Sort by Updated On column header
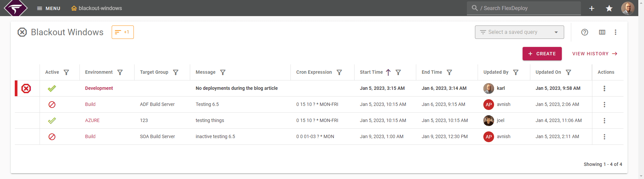Viewport: 644px width, 179px height. pos(548,72)
